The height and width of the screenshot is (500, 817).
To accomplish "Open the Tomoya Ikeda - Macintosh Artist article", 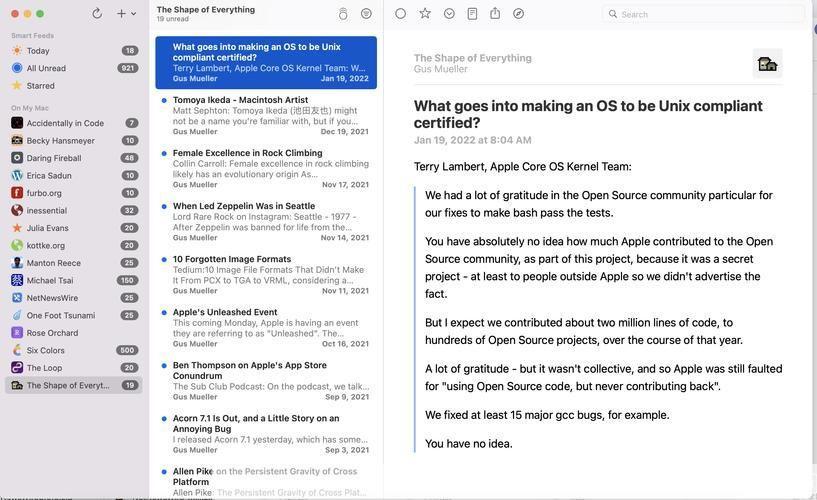I will (x=240, y=100).
